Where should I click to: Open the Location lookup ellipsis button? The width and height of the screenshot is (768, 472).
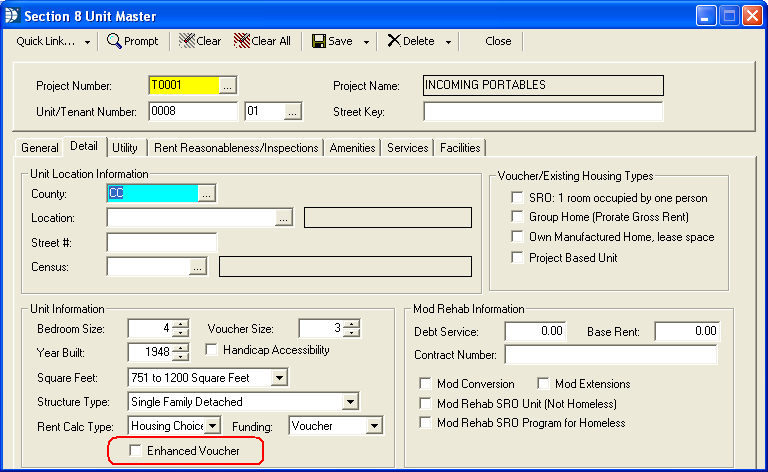pos(284,218)
